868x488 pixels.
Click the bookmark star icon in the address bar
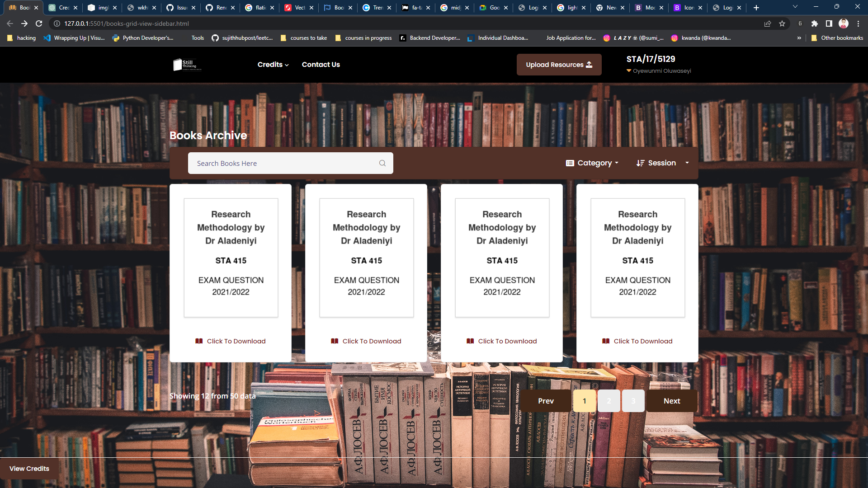[782, 23]
